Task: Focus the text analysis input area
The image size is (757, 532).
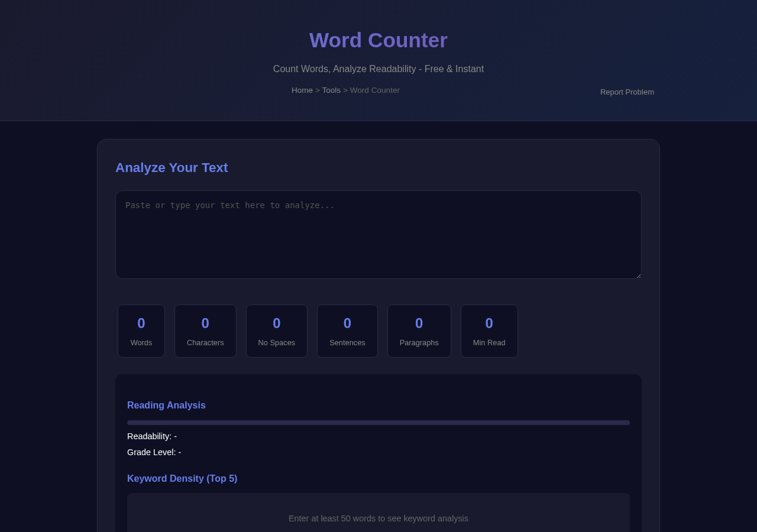Action: click(378, 235)
